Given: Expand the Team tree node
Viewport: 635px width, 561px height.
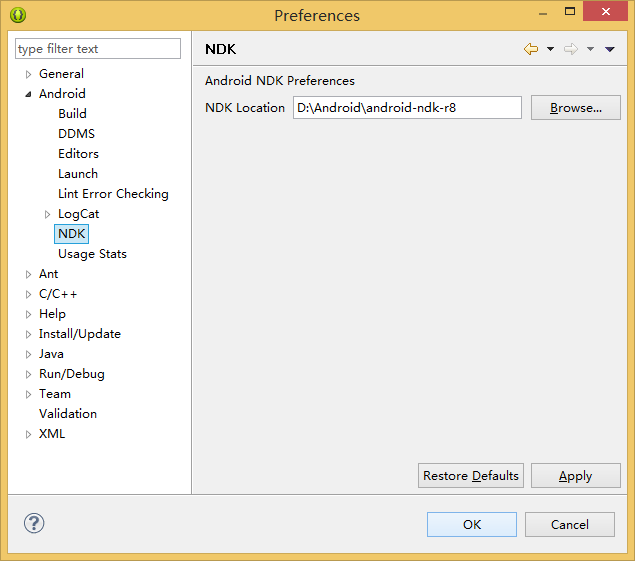Looking at the screenshot, I should click(x=28, y=395).
